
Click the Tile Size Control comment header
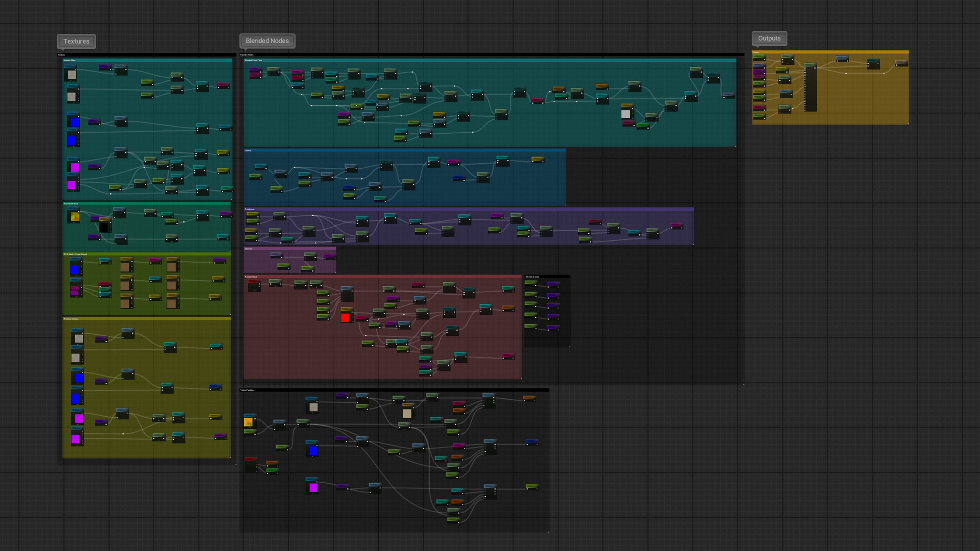(x=547, y=277)
